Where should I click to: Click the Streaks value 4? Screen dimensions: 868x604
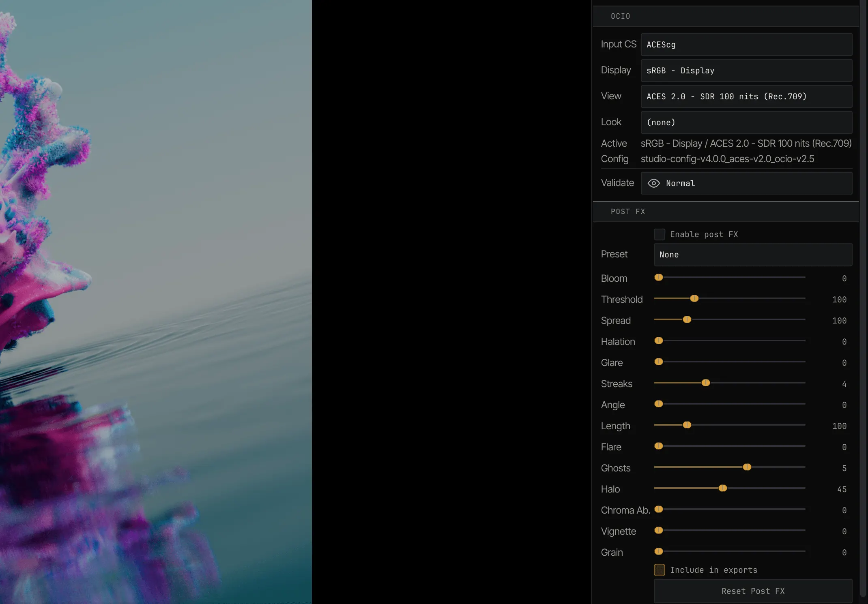click(x=844, y=384)
